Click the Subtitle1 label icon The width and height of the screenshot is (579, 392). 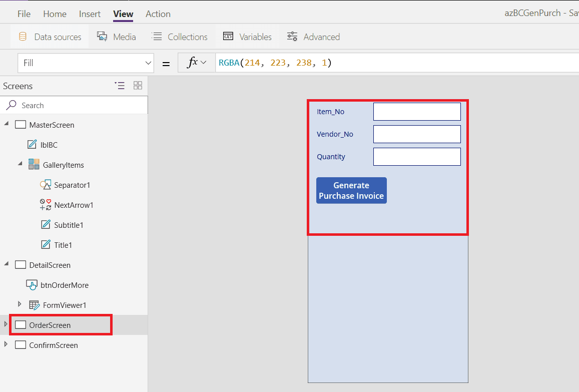[x=46, y=225]
